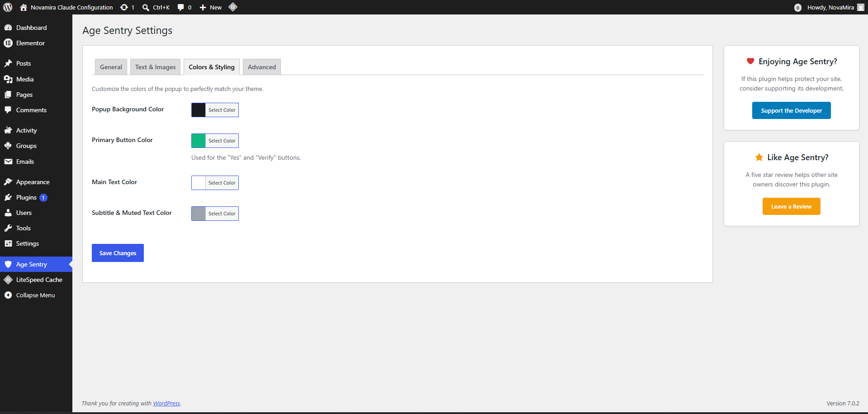Open the WordPress logo menu
The width and height of the screenshot is (868, 414).
[x=8, y=7]
